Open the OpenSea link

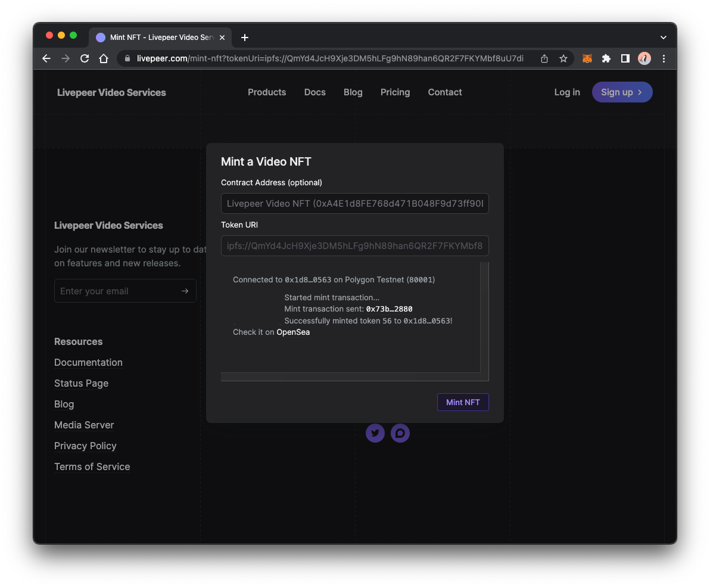(293, 332)
